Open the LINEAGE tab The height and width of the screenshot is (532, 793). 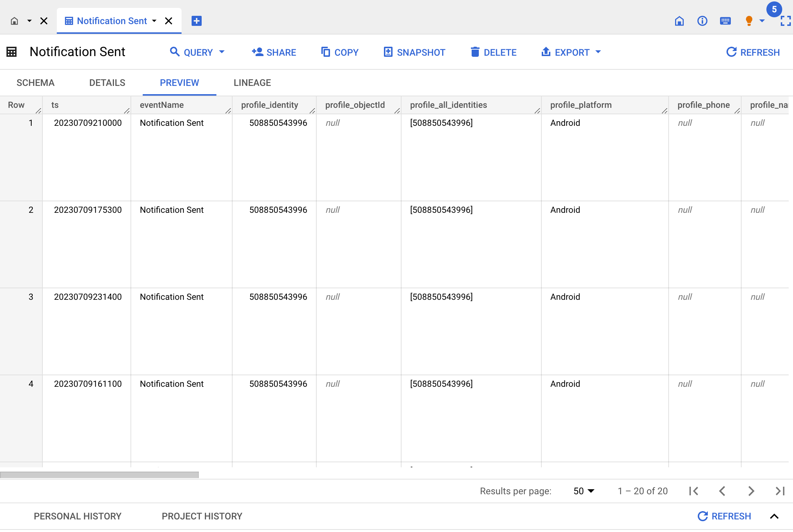click(x=252, y=83)
